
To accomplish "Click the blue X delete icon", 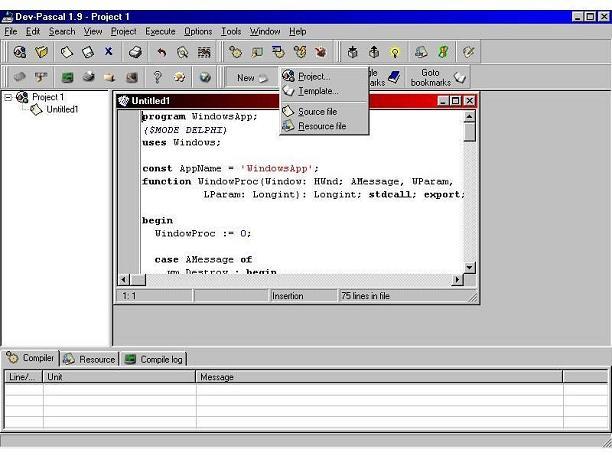I will pos(109,51).
